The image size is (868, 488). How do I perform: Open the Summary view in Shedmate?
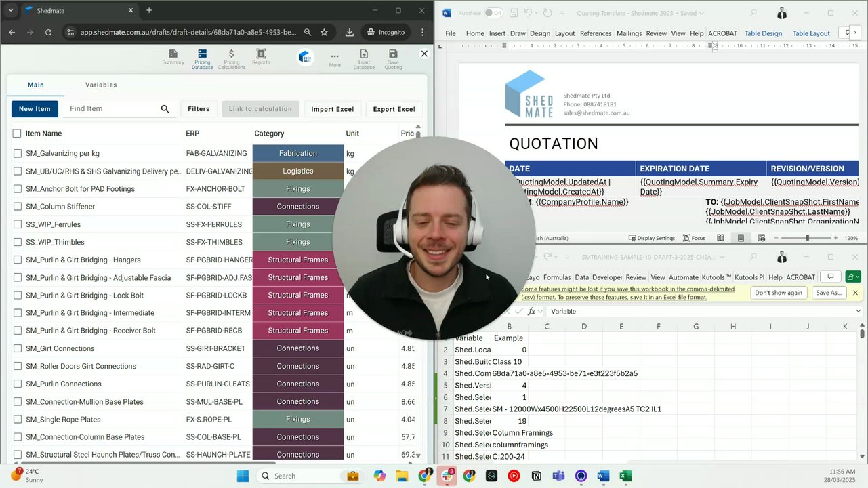[x=173, y=57]
